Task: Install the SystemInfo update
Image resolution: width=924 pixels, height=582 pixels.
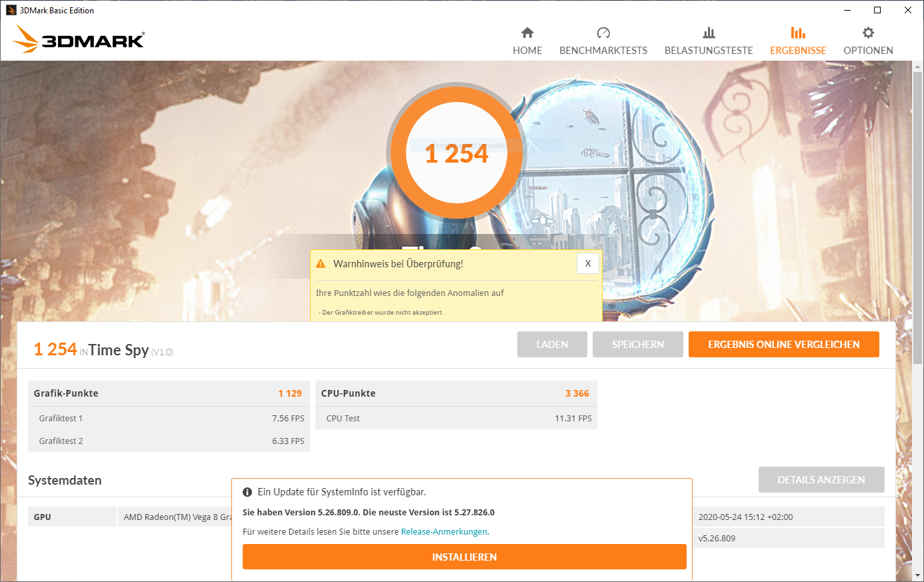Action: pyautogui.click(x=465, y=557)
